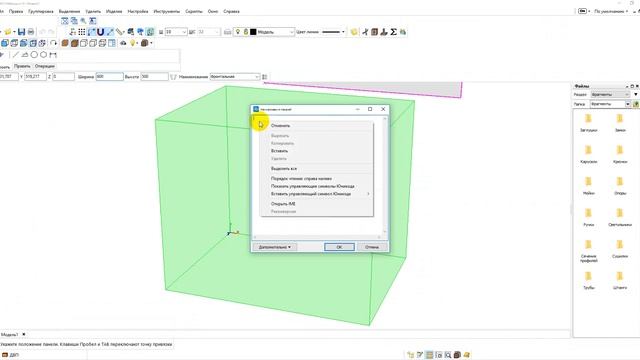This screenshot has width=640, height=360.
Task: Click the ruler measure icon
Action: (x=119, y=32)
